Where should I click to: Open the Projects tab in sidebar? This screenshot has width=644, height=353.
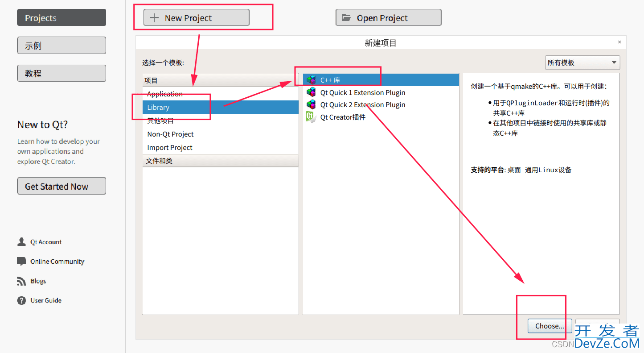coord(62,18)
